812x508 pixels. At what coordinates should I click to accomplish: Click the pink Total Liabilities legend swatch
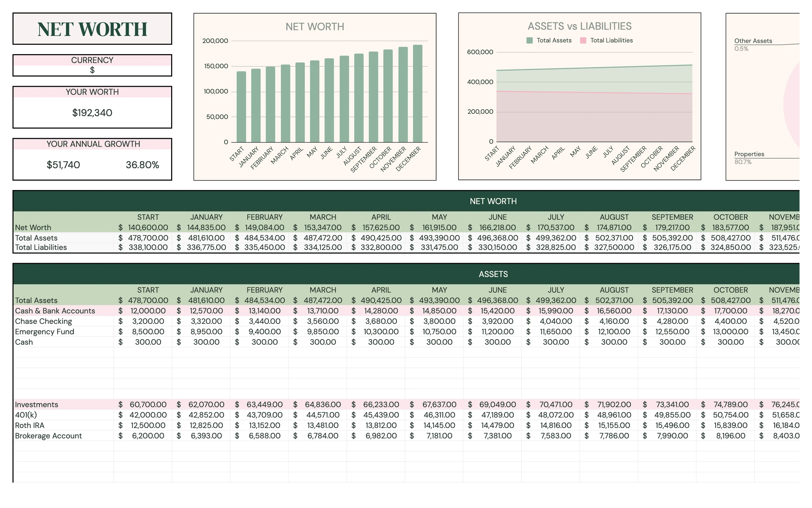(583, 40)
